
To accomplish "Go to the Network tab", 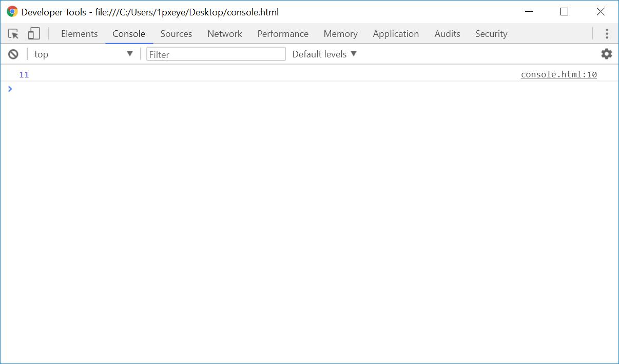I will pos(224,34).
